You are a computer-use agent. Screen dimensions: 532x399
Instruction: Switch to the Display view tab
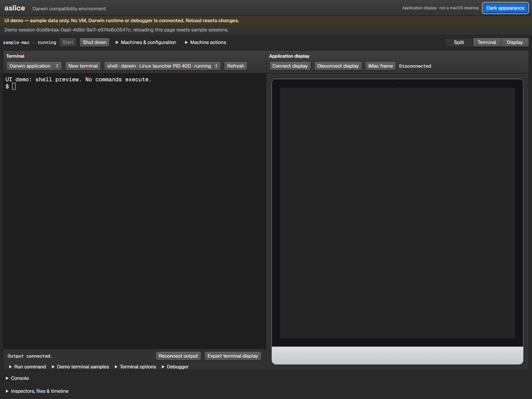515,42
